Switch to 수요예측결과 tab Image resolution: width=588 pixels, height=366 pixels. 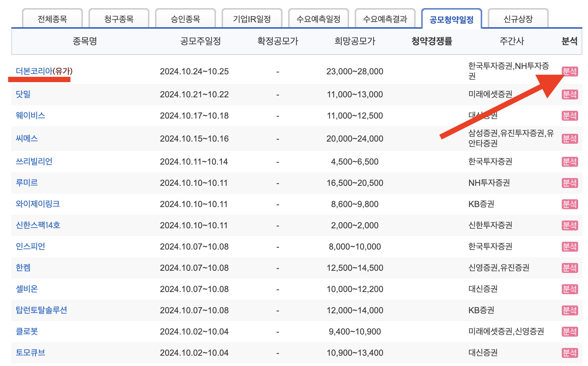pyautogui.click(x=385, y=19)
